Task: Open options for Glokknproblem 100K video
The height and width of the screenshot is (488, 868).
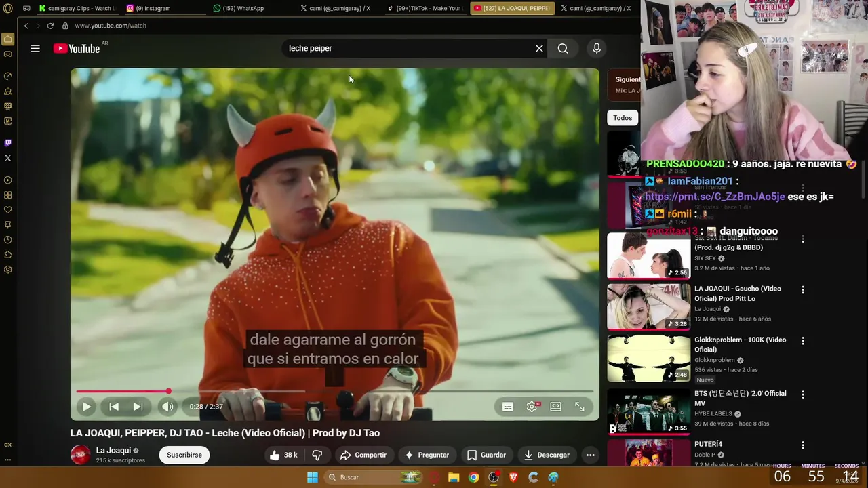Action: [x=803, y=341]
